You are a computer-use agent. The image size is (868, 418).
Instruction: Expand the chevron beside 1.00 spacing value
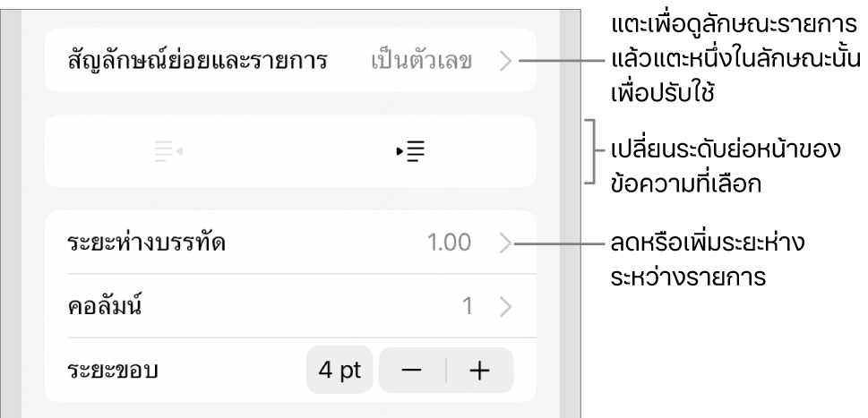(506, 243)
